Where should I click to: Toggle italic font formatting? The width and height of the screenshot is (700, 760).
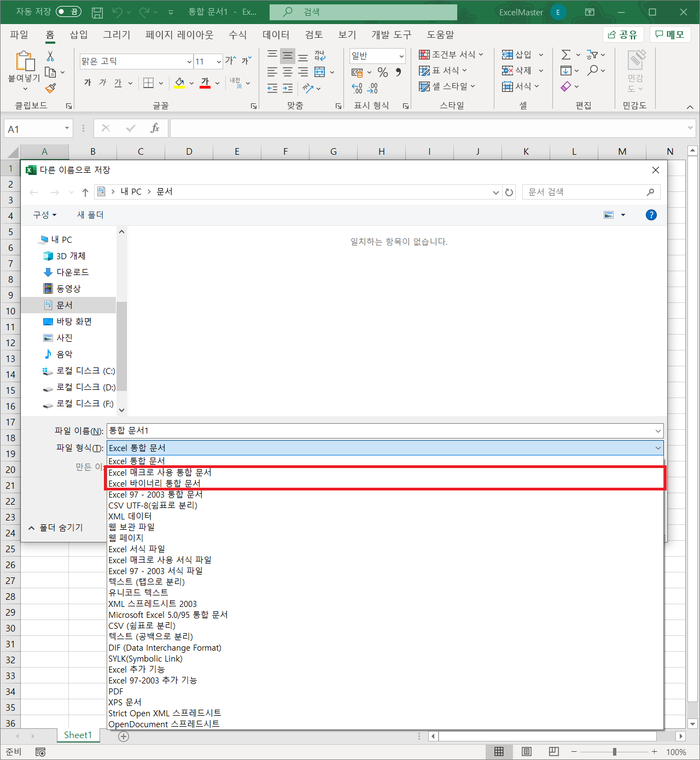coord(103,83)
